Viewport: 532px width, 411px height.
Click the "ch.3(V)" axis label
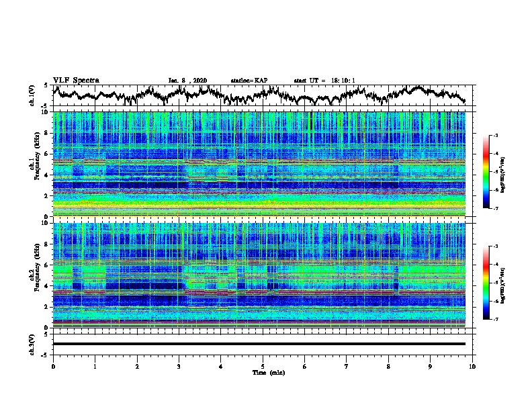click(32, 345)
